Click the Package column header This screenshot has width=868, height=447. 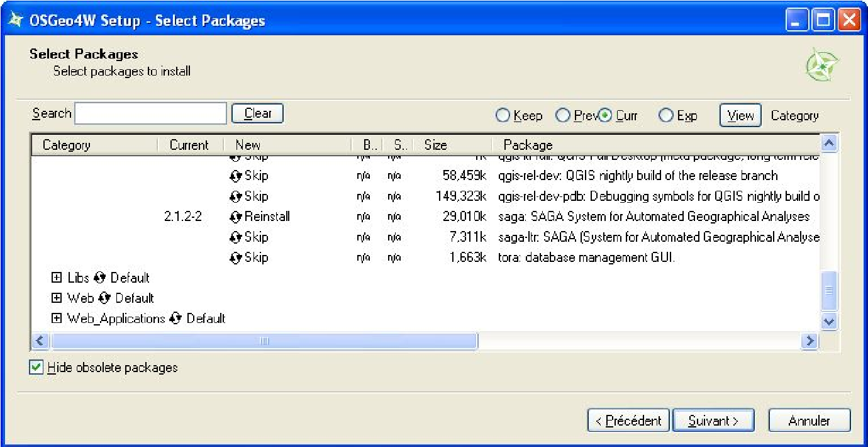(655, 145)
